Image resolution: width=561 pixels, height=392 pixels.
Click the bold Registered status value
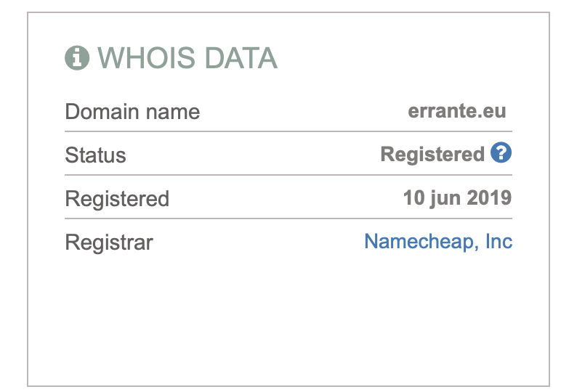coord(432,155)
